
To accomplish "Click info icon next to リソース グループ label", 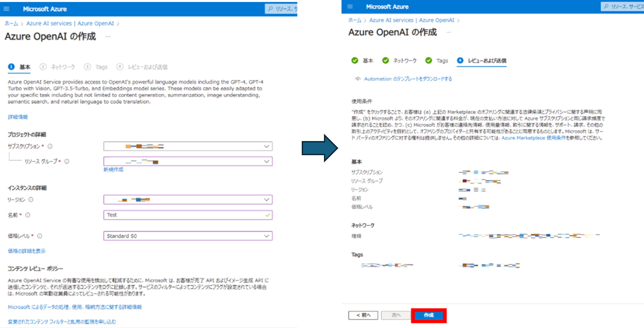I will click(67, 161).
